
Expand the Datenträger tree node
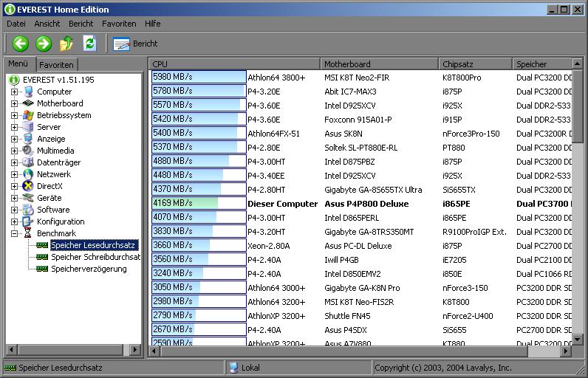click(14, 162)
